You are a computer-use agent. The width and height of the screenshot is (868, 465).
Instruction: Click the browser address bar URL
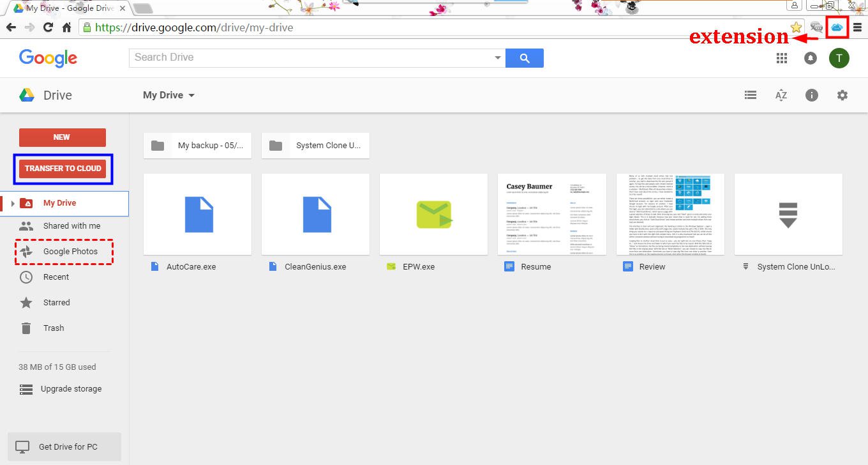coord(194,27)
